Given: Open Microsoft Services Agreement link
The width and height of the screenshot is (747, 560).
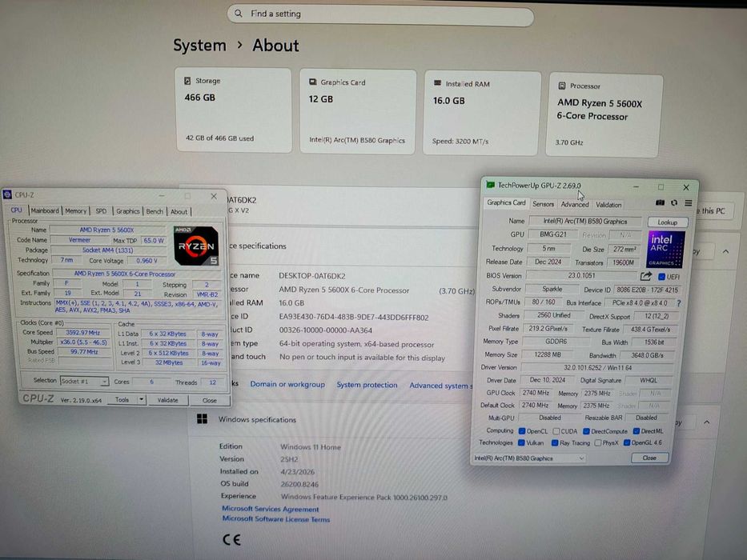Looking at the screenshot, I should click(x=270, y=509).
